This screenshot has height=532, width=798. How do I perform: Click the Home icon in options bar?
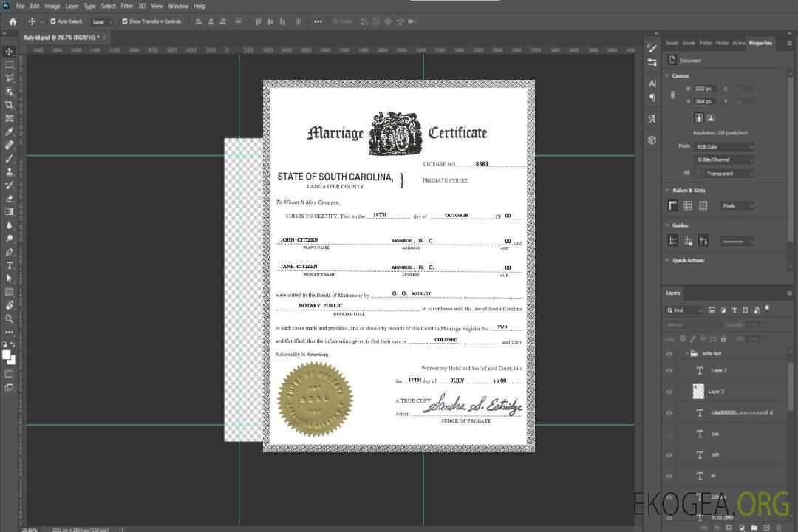coord(13,21)
